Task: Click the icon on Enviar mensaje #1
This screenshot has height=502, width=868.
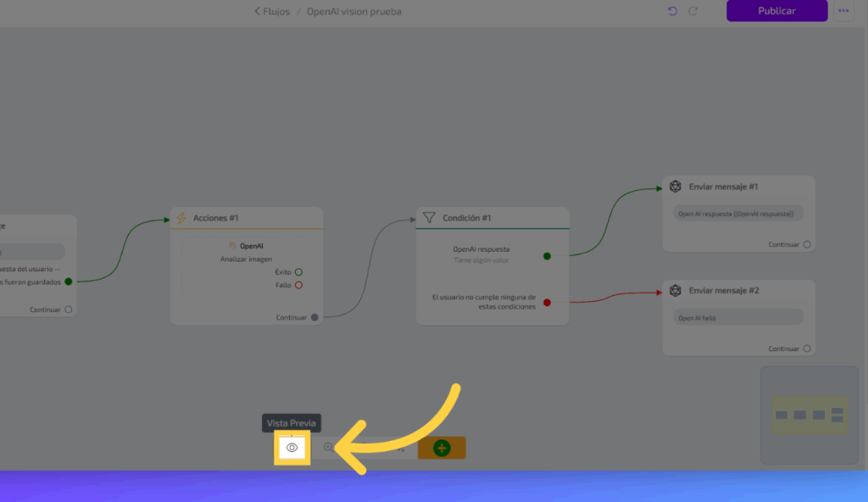Action: pos(676,187)
